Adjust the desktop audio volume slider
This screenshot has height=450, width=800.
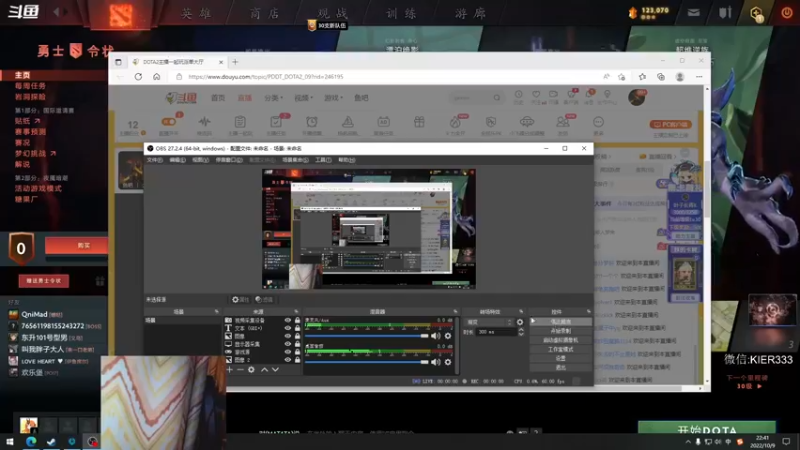tap(366, 362)
